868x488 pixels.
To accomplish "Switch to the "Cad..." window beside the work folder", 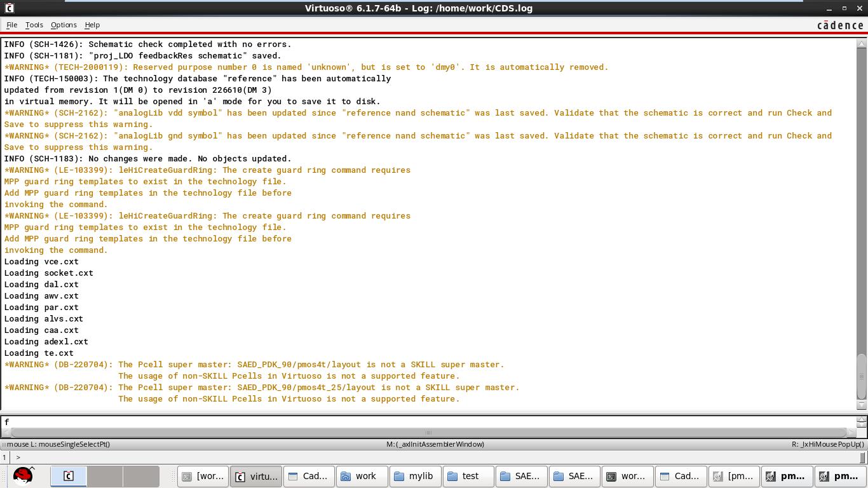I will [309, 476].
